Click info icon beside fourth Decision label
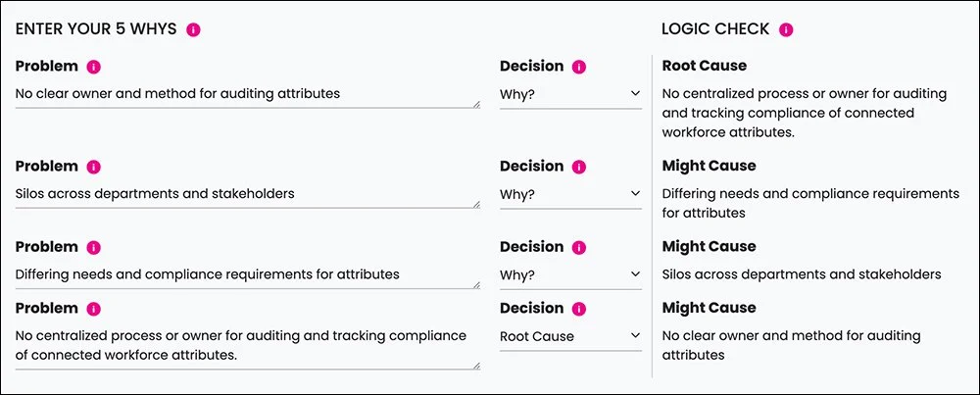The height and width of the screenshot is (395, 980). tap(579, 309)
